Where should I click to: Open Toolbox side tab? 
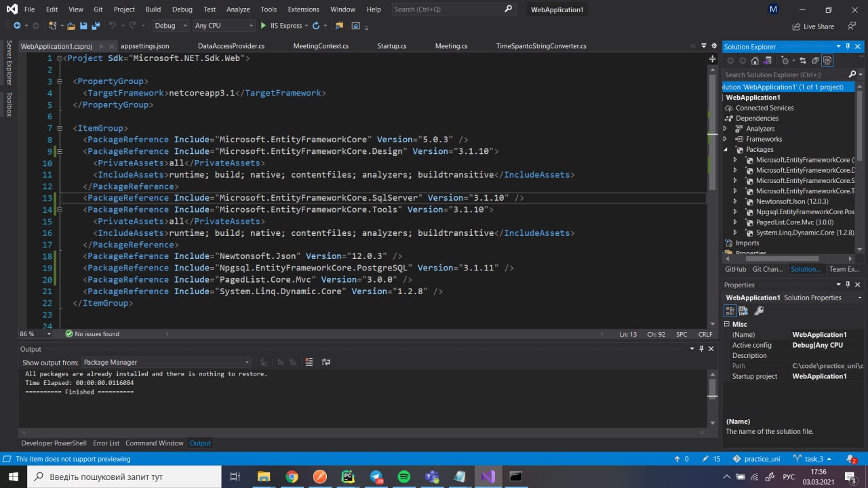pyautogui.click(x=9, y=104)
